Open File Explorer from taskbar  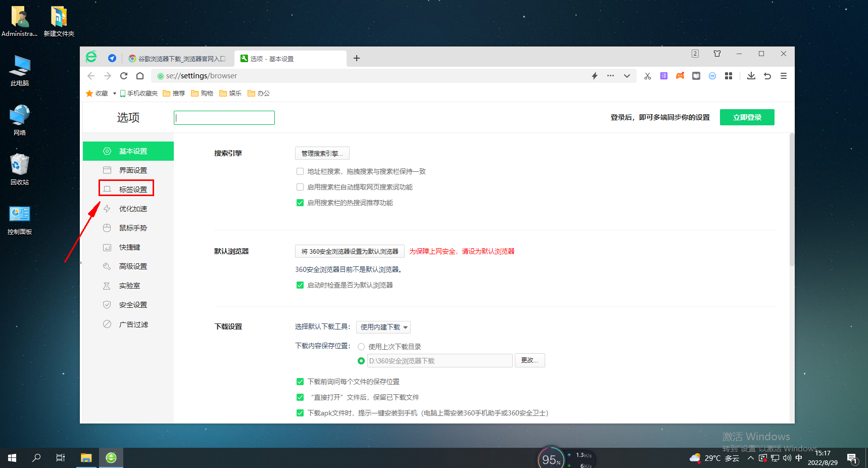(86, 458)
